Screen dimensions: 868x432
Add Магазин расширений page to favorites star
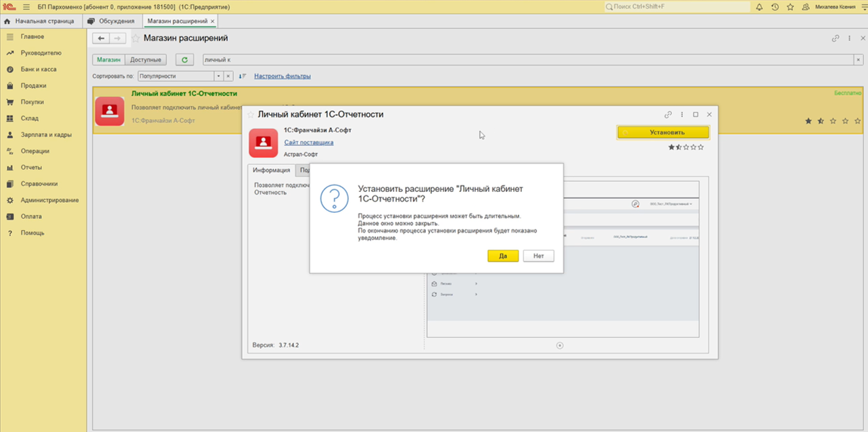pos(135,39)
